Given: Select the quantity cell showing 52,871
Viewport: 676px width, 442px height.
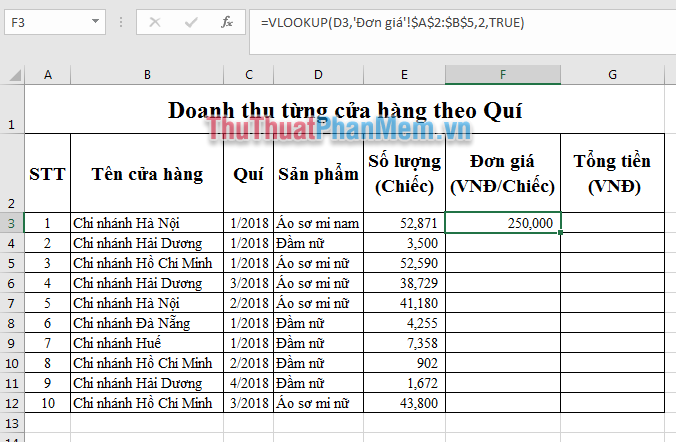Looking at the screenshot, I should point(404,223).
